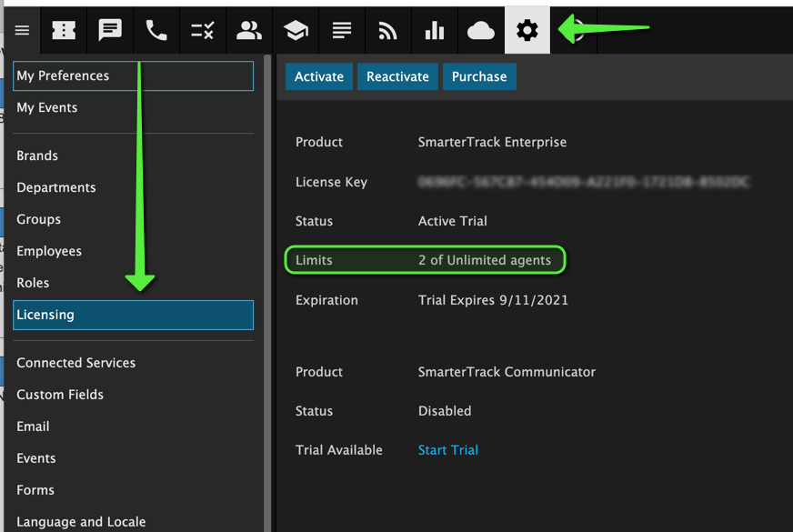Viewport: 793px width, 532px height.
Task: Go to the Live Chat icon
Action: click(x=110, y=31)
